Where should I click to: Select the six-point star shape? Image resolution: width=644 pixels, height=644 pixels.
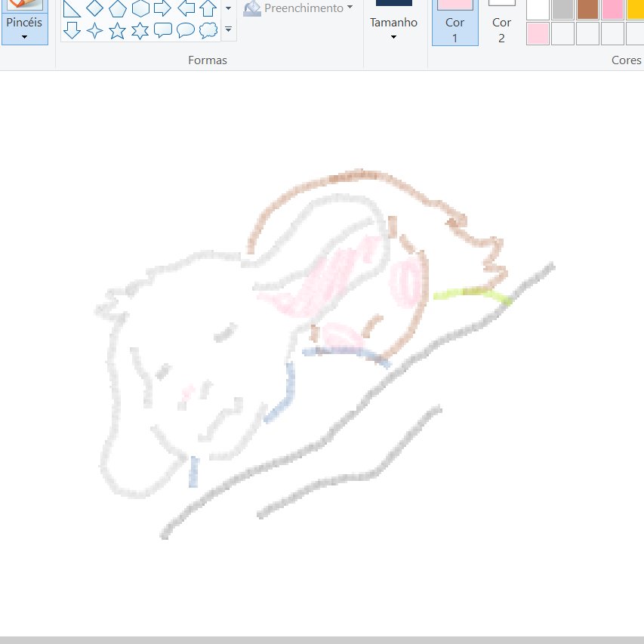click(140, 31)
